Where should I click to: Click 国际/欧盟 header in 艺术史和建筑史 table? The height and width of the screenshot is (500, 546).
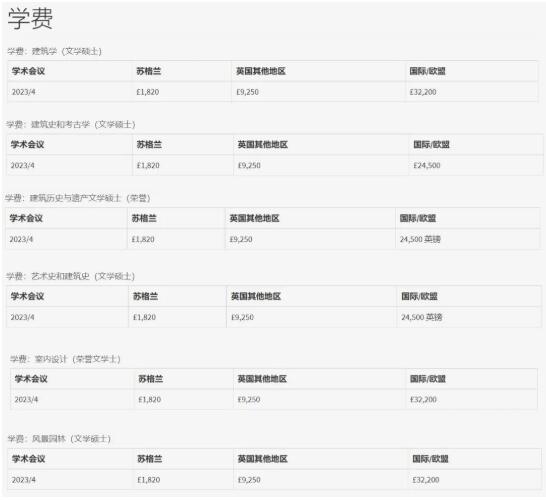coord(420,296)
